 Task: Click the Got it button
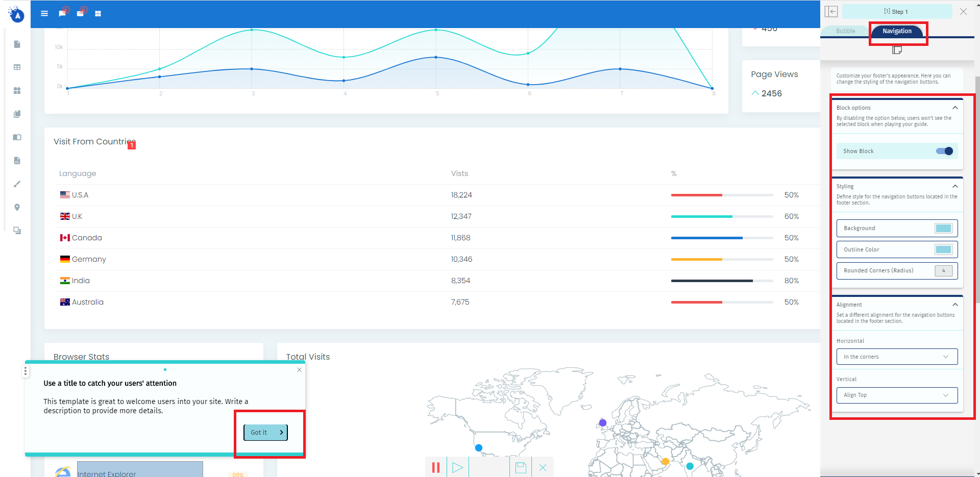click(265, 433)
